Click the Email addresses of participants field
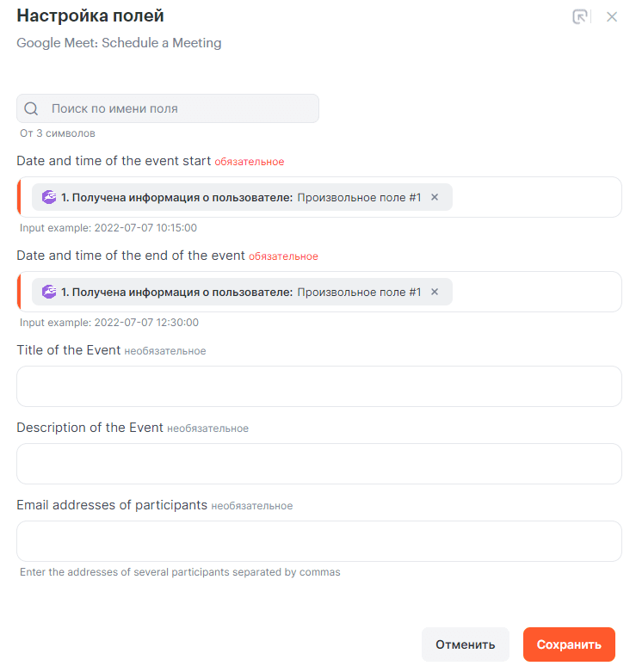Screen dimensions: 636x672 [318, 541]
